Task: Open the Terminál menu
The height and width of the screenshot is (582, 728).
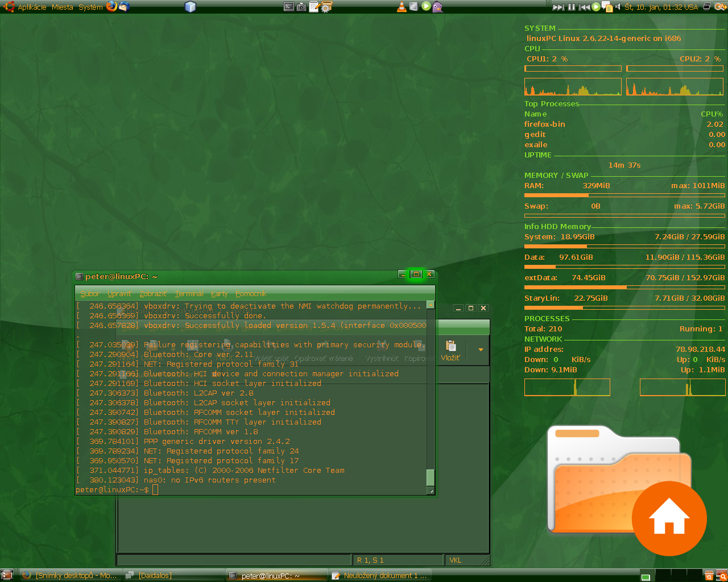Action: [189, 294]
